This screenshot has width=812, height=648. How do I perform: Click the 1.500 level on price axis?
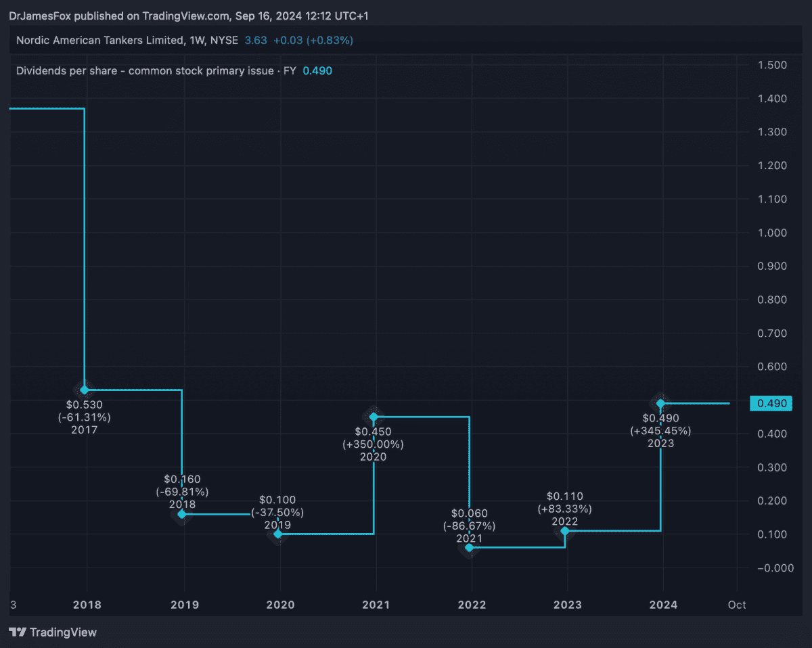pyautogui.click(x=771, y=65)
